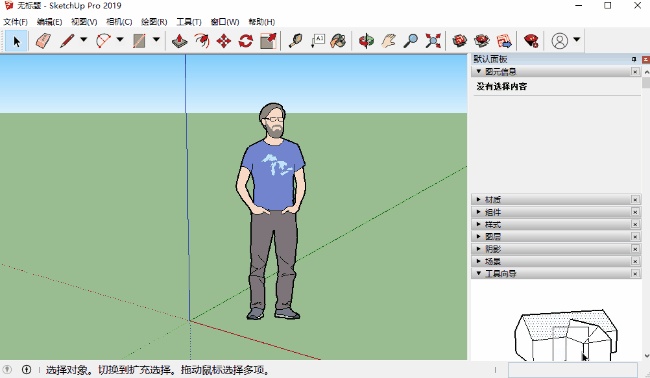Close the 默认面板 tray
Screen dimensions: 650x378
(645, 60)
